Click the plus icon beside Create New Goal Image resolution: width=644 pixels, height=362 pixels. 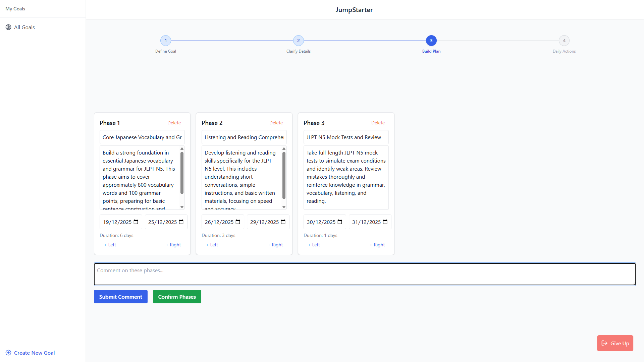(x=8, y=353)
